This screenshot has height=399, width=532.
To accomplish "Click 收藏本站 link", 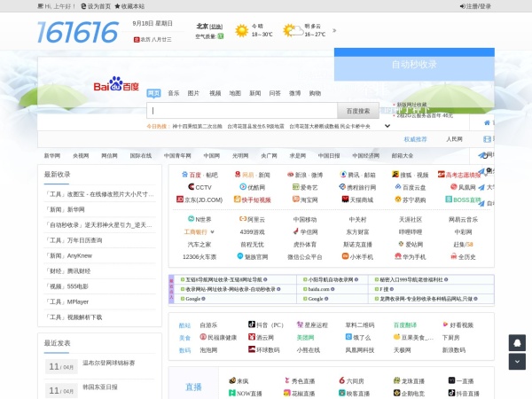I will 129,6.
